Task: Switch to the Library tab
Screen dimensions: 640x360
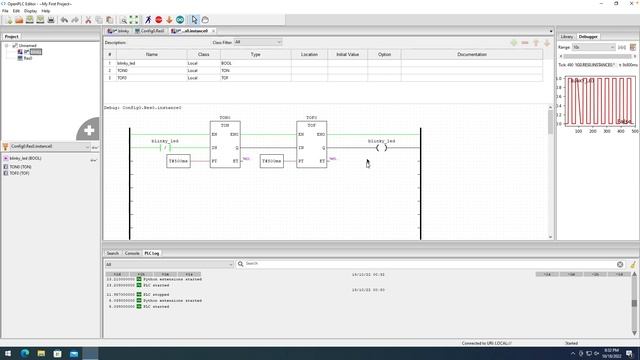Action: click(567, 37)
